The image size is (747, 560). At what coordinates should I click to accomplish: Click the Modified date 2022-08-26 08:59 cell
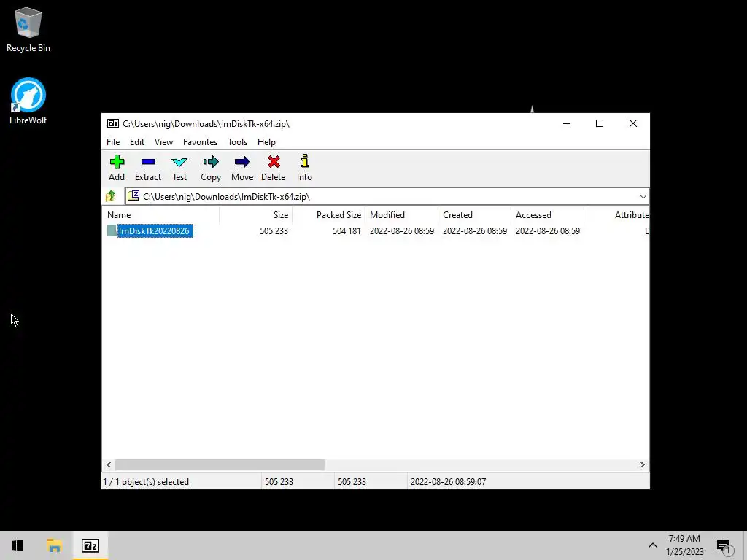pos(402,231)
